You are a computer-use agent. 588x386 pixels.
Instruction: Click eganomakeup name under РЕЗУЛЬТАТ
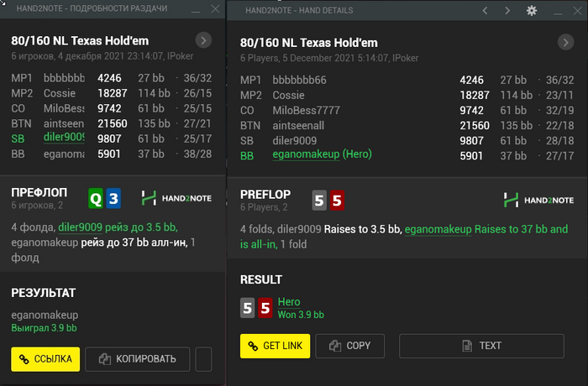45,316
